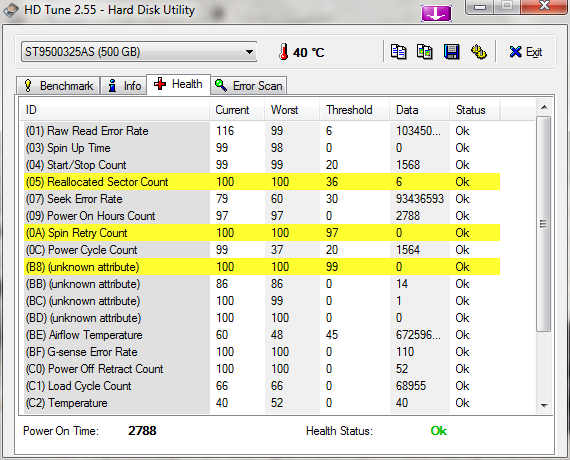The width and height of the screenshot is (570, 460).
Task: Select the (01) Raw Read Error Rate row
Action: pyautogui.click(x=262, y=131)
